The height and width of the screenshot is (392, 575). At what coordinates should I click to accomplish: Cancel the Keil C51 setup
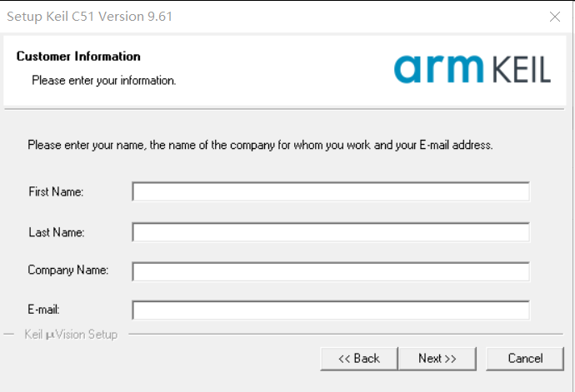tap(525, 359)
